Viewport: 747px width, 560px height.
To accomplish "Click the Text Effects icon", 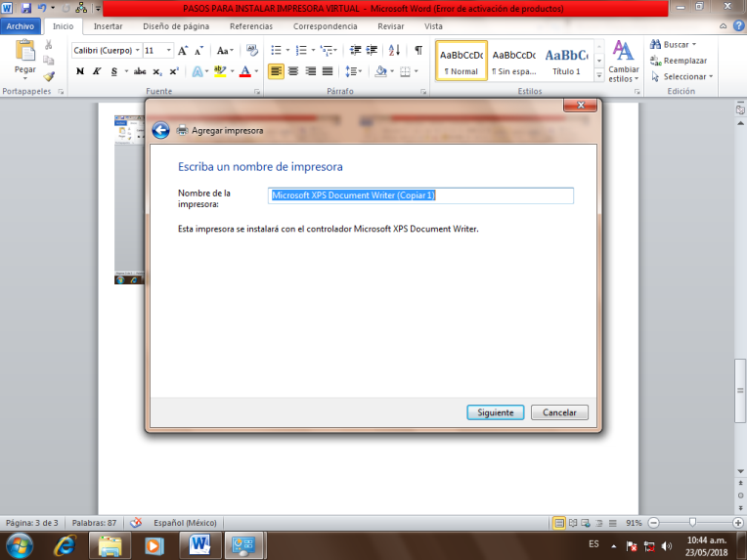I will pyautogui.click(x=197, y=71).
